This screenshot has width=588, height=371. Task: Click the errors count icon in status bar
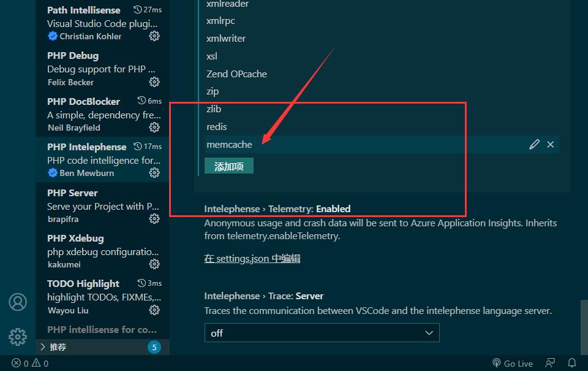[16, 363]
